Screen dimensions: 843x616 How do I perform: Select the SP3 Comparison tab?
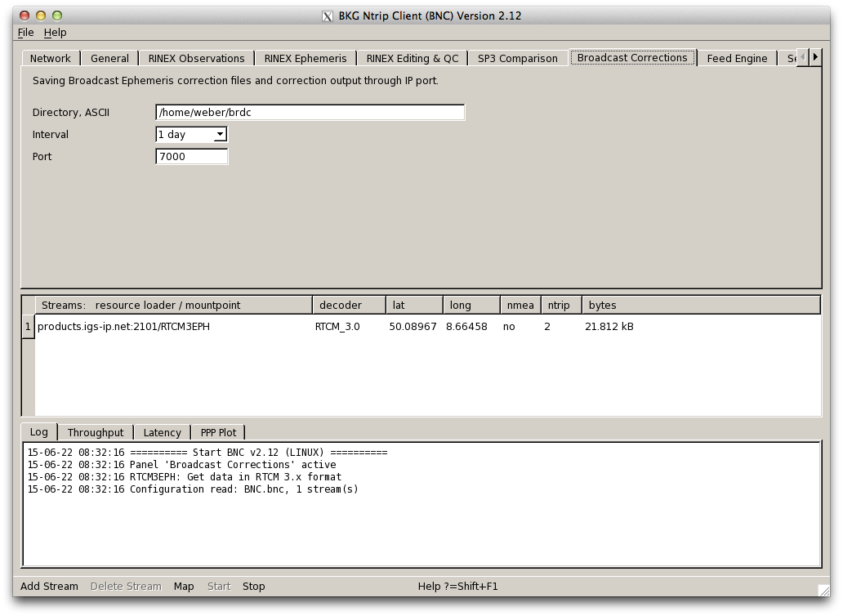pos(517,59)
